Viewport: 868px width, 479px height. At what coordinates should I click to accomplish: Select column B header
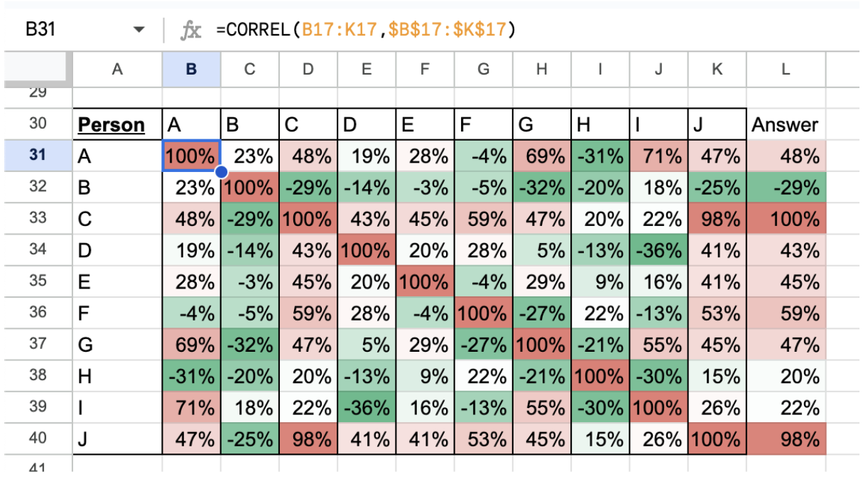[191, 69]
